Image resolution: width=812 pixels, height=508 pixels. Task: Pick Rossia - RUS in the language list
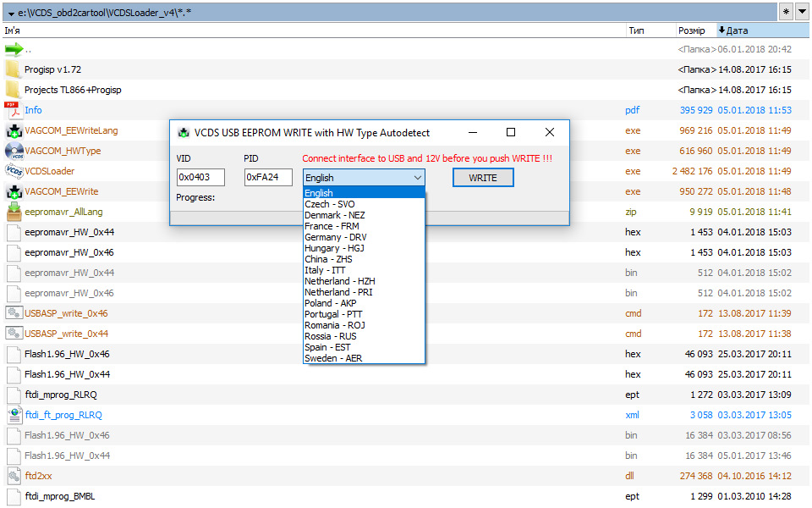click(364, 336)
